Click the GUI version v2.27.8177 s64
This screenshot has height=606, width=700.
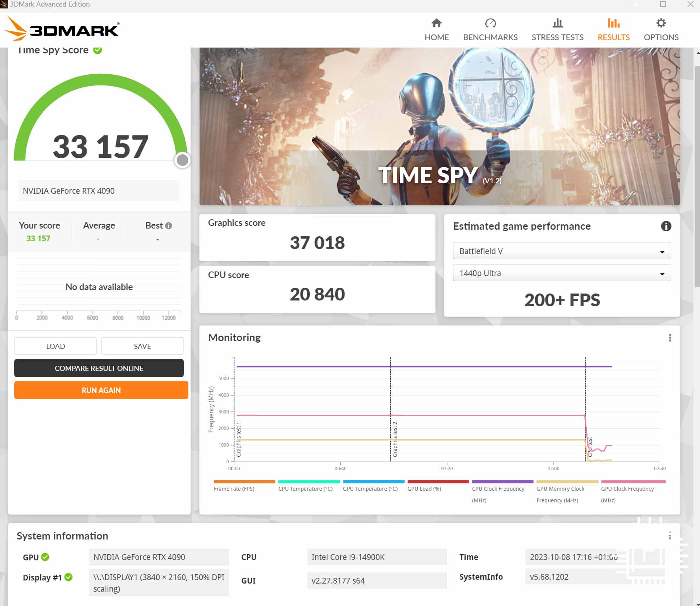(x=377, y=580)
